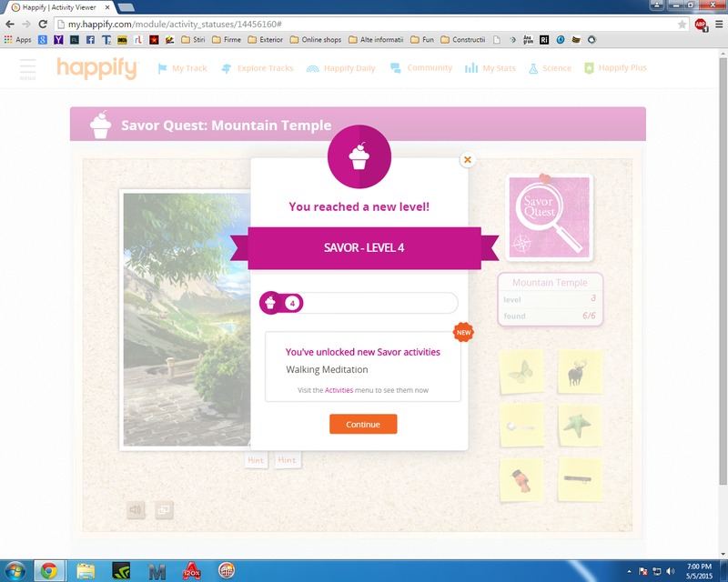Open a new browser tab
The height and width of the screenshot is (582, 728).
click(126, 7)
